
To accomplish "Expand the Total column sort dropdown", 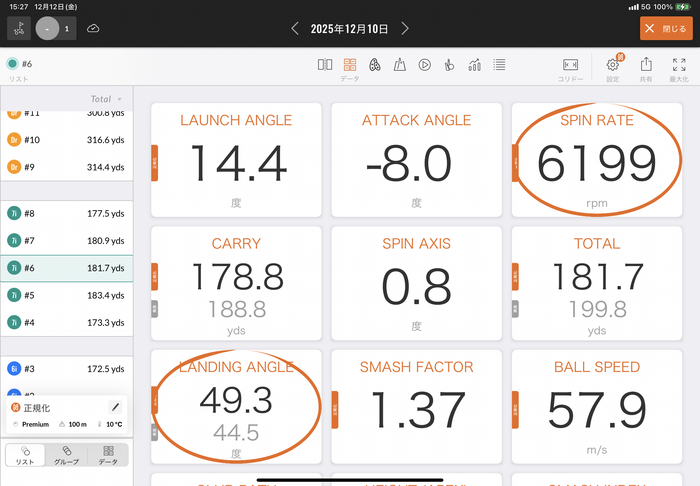I will click(x=120, y=99).
